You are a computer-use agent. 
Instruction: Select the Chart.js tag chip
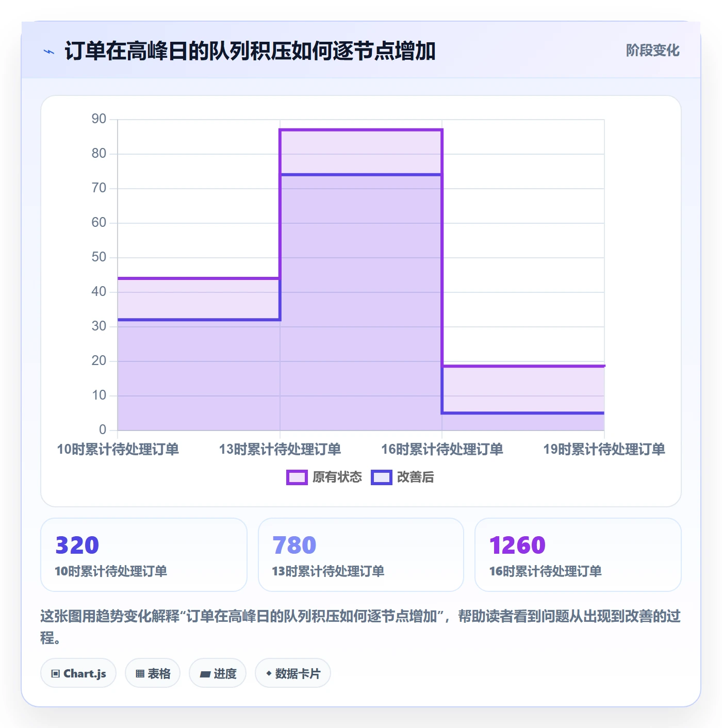(x=78, y=673)
